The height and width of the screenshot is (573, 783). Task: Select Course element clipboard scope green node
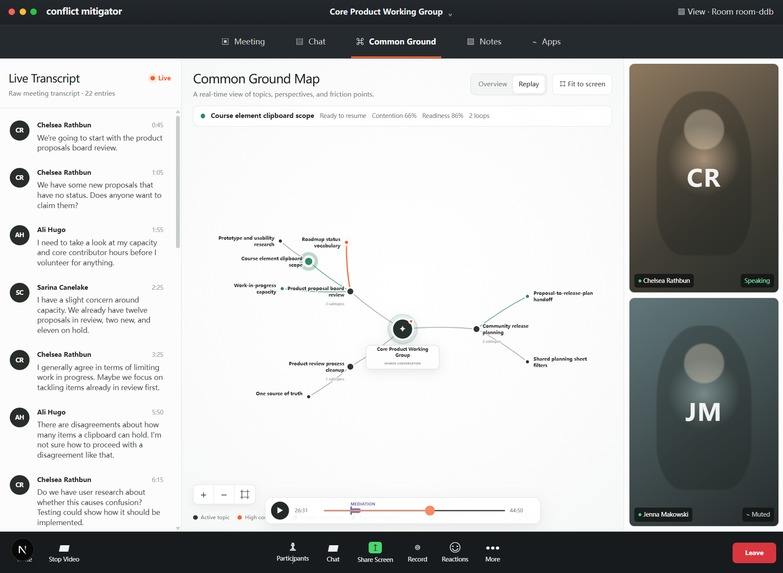pyautogui.click(x=309, y=261)
